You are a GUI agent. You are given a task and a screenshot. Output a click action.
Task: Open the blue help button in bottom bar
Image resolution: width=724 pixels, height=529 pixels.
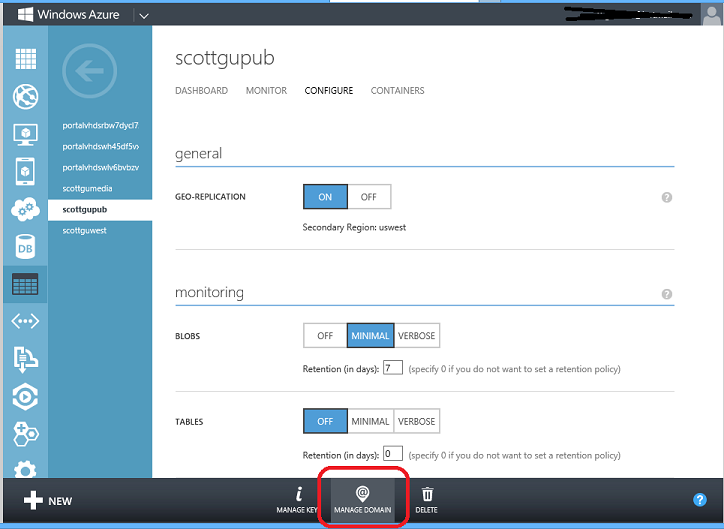click(x=700, y=500)
